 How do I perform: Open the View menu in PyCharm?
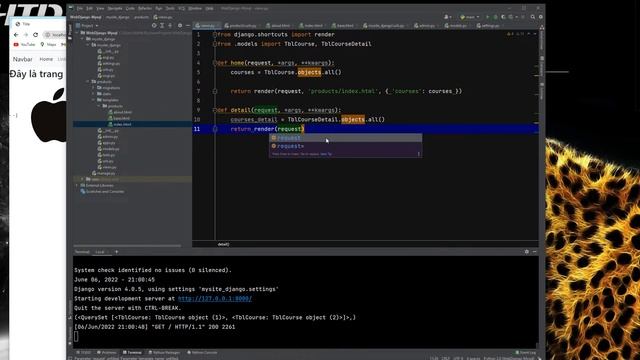point(100,8)
